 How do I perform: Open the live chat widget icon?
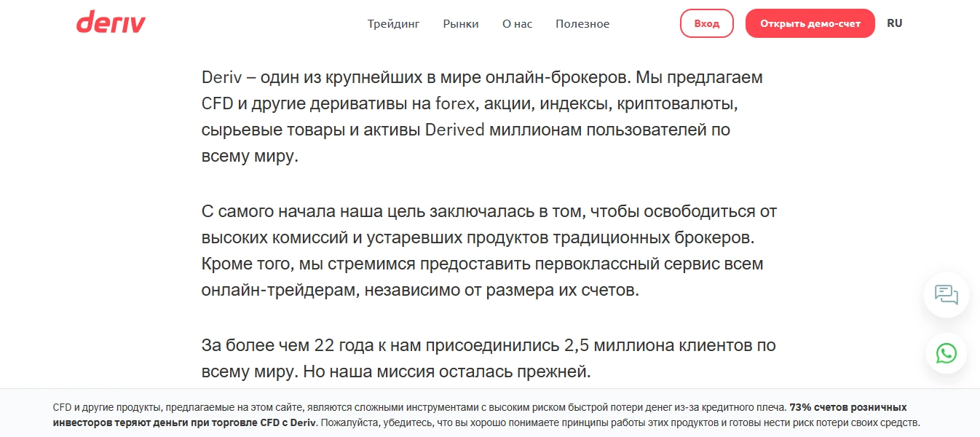(x=947, y=295)
